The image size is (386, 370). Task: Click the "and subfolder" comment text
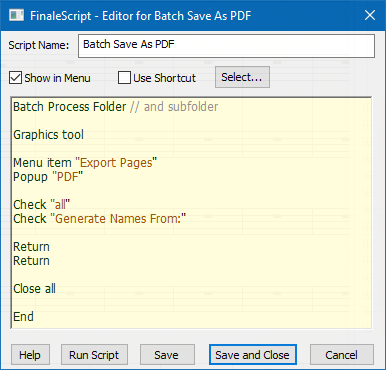pos(181,107)
